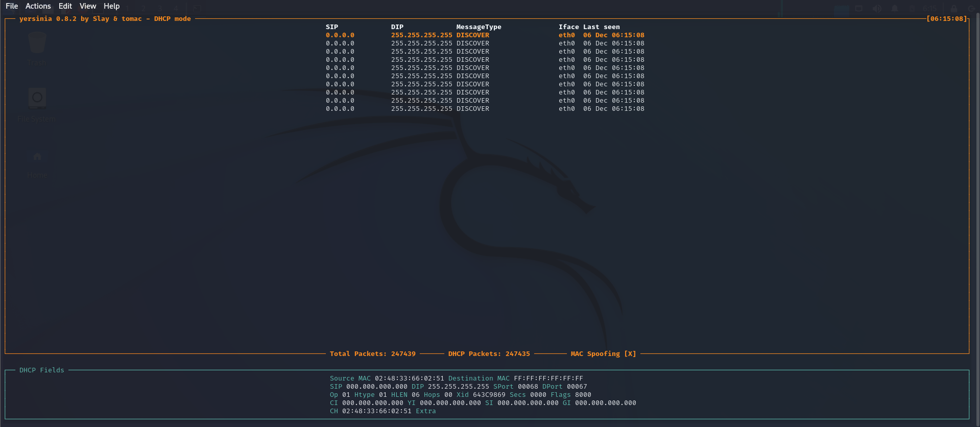
Task: Select the highlighted orange 0.0.0.0 source IP
Action: point(340,35)
